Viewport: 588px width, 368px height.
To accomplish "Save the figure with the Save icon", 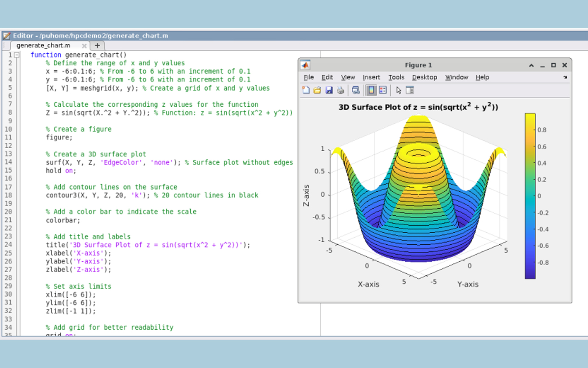I will [329, 90].
